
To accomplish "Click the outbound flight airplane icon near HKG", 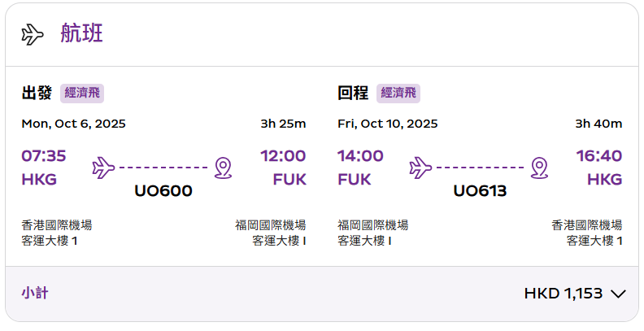I will tap(103, 168).
